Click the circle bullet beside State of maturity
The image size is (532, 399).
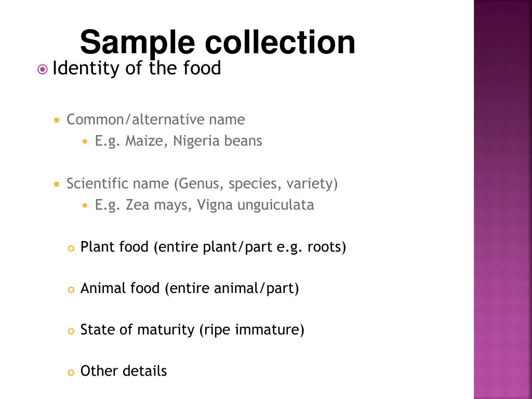point(71,331)
